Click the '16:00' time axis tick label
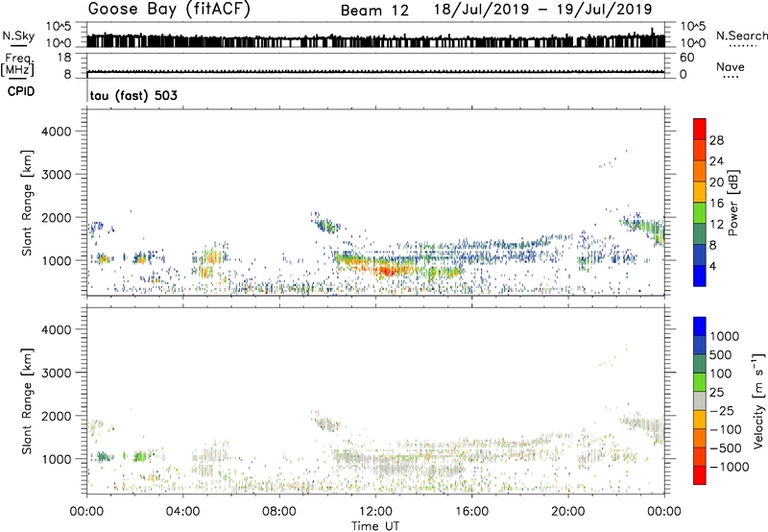 click(x=471, y=512)
